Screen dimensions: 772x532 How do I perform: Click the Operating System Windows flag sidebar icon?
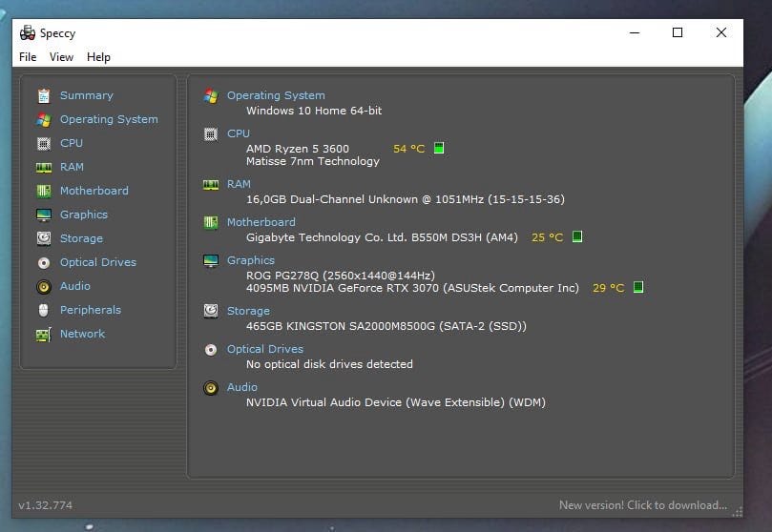[44, 119]
